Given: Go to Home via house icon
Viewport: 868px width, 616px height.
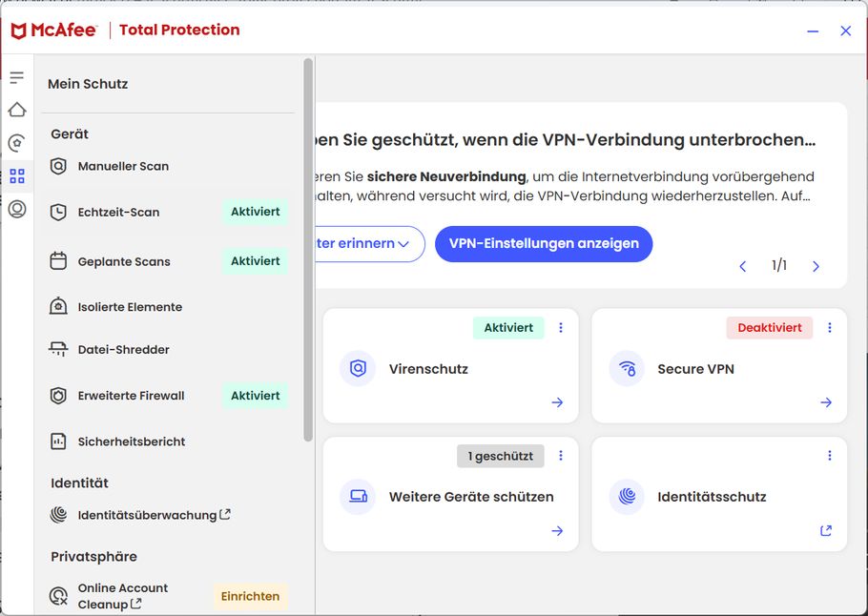Looking at the screenshot, I should point(16,110).
